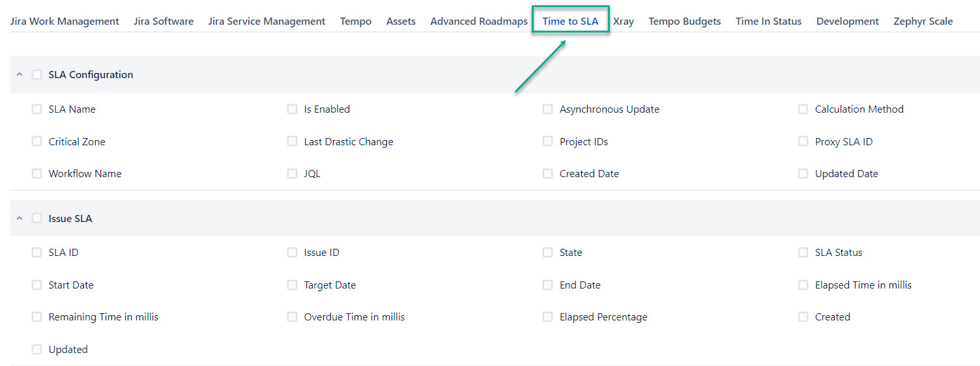Tick the Proxy SLA ID checkbox
The height and width of the screenshot is (366, 980).
(803, 141)
